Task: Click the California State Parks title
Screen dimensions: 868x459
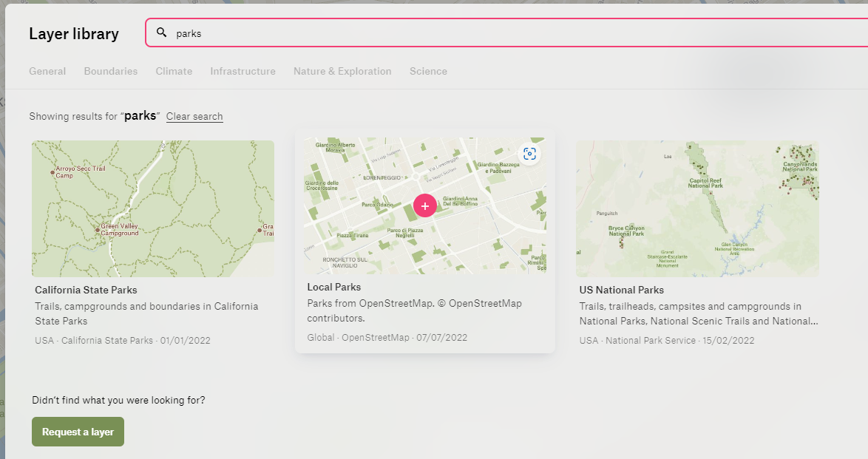Action: pos(86,290)
